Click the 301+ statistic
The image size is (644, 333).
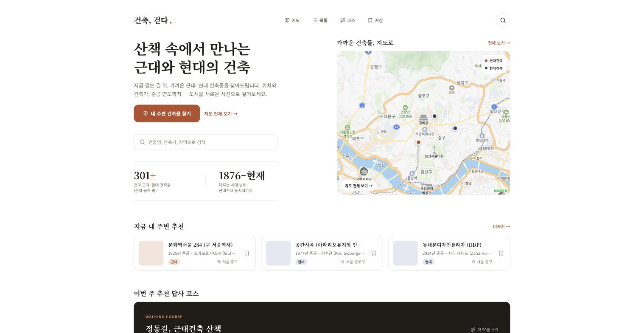(x=145, y=176)
